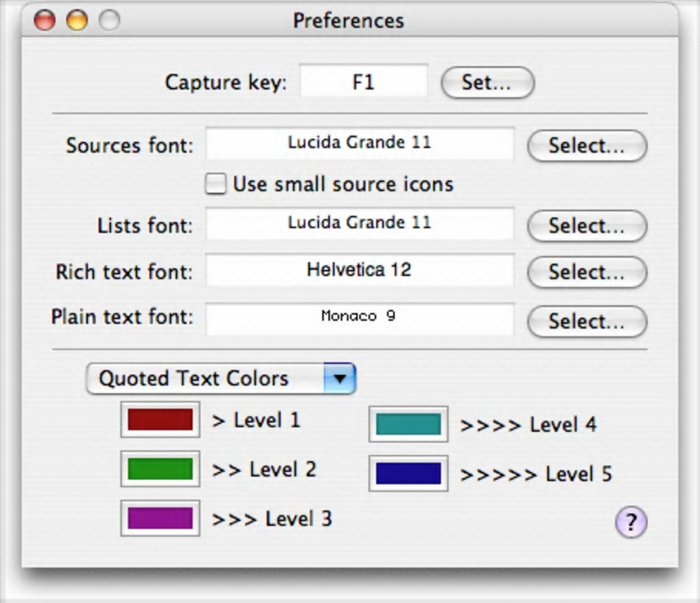Screen dimensions: 700x603
Task: Open the Quoted Text Colors dropdown
Action: click(x=220, y=378)
